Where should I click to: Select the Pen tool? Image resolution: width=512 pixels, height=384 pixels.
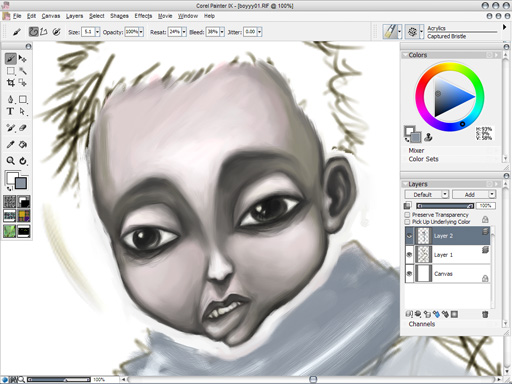10,99
